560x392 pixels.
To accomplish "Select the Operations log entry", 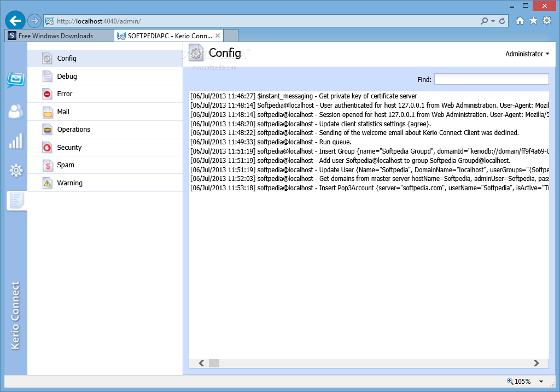I will [x=105, y=130].
